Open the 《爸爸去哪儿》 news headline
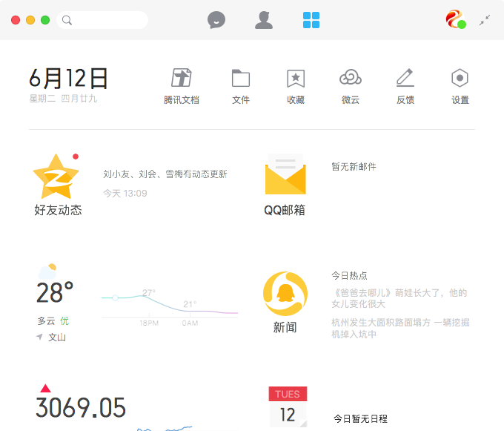This screenshot has height=431, width=504. click(399, 298)
